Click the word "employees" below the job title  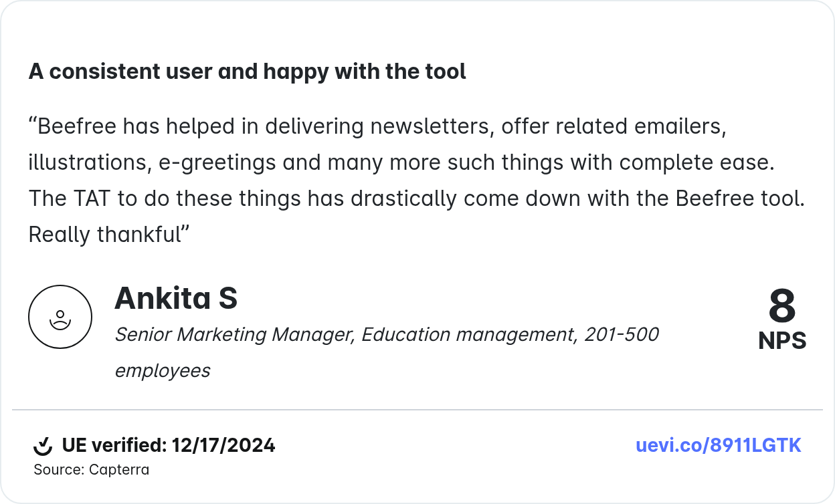click(x=163, y=370)
